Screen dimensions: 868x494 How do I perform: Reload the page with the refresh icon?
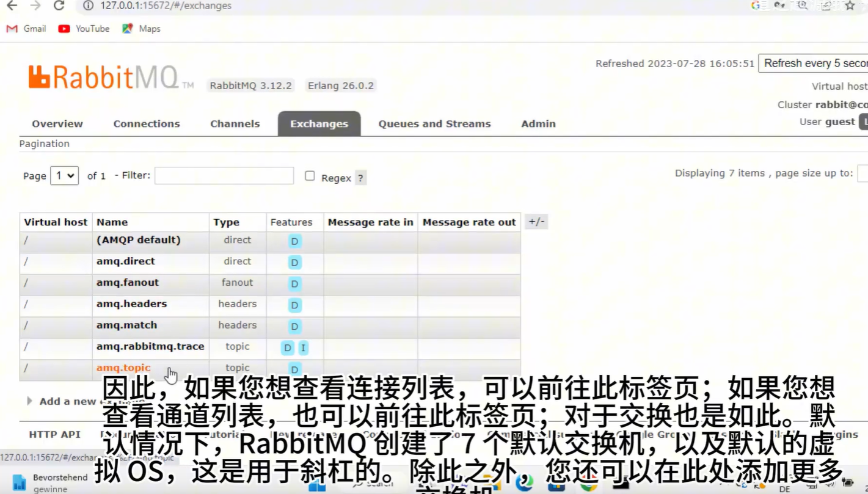[x=59, y=5]
